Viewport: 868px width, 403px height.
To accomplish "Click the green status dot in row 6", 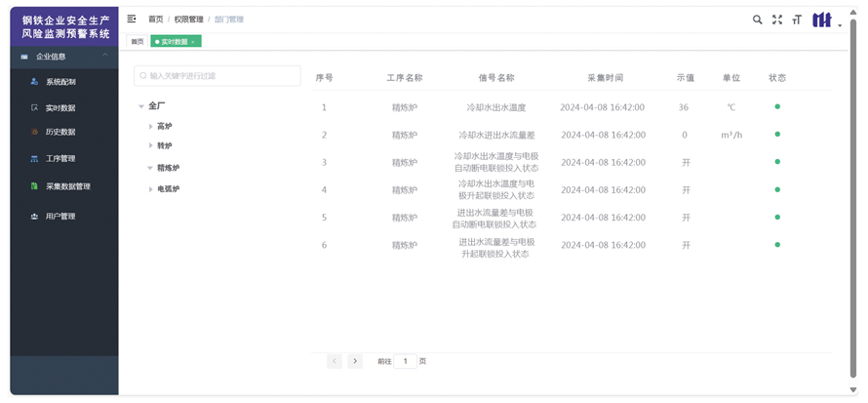I will (x=777, y=244).
